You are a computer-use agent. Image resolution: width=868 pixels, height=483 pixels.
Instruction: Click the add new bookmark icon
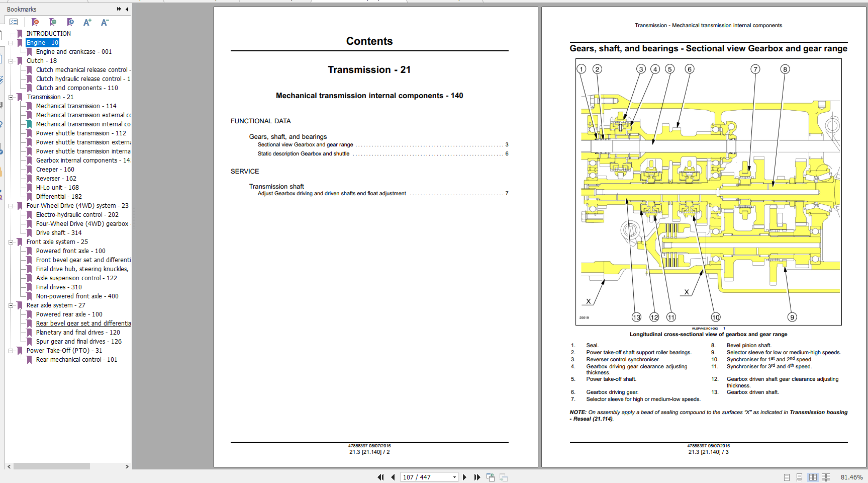tap(53, 22)
